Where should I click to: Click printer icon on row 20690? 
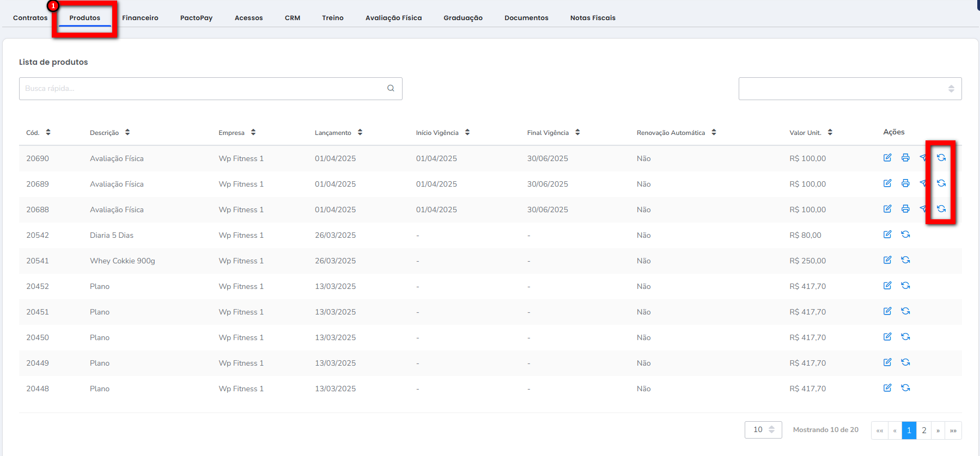(905, 158)
